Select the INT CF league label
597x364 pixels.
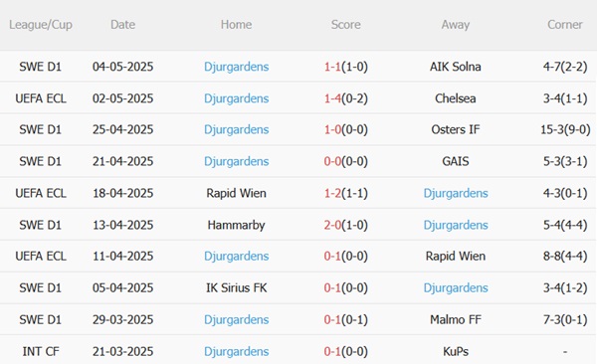pos(41,351)
